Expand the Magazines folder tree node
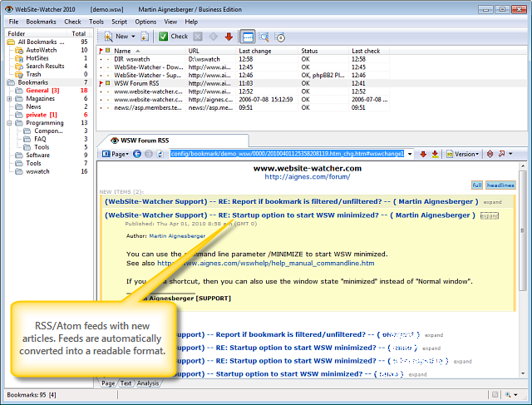532x405 pixels. (9, 99)
